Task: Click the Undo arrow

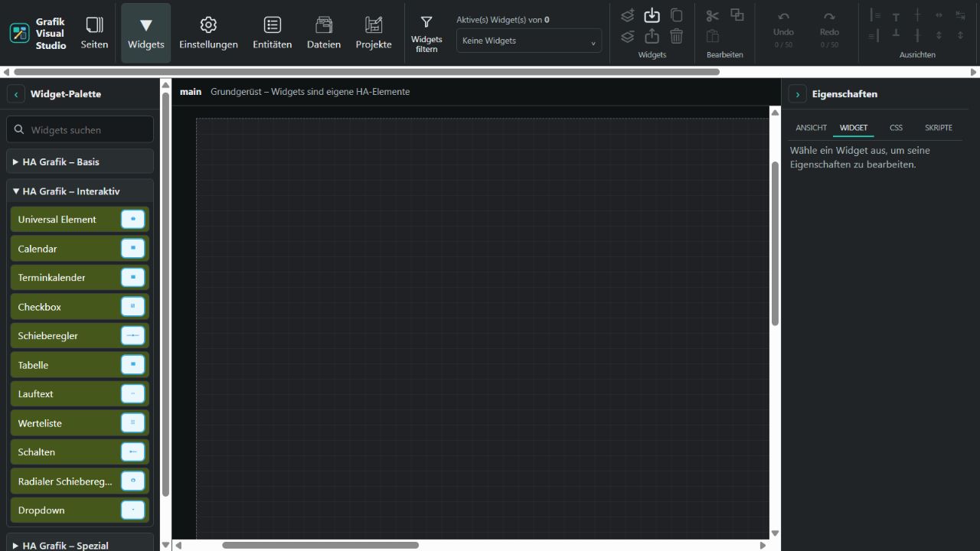Action: tap(783, 17)
